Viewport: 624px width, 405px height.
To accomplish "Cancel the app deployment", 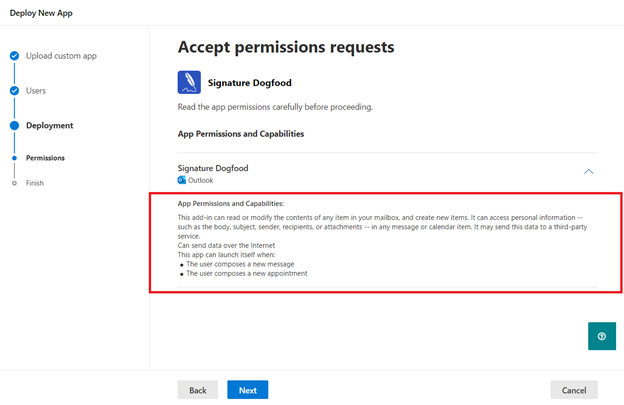I will [x=574, y=390].
